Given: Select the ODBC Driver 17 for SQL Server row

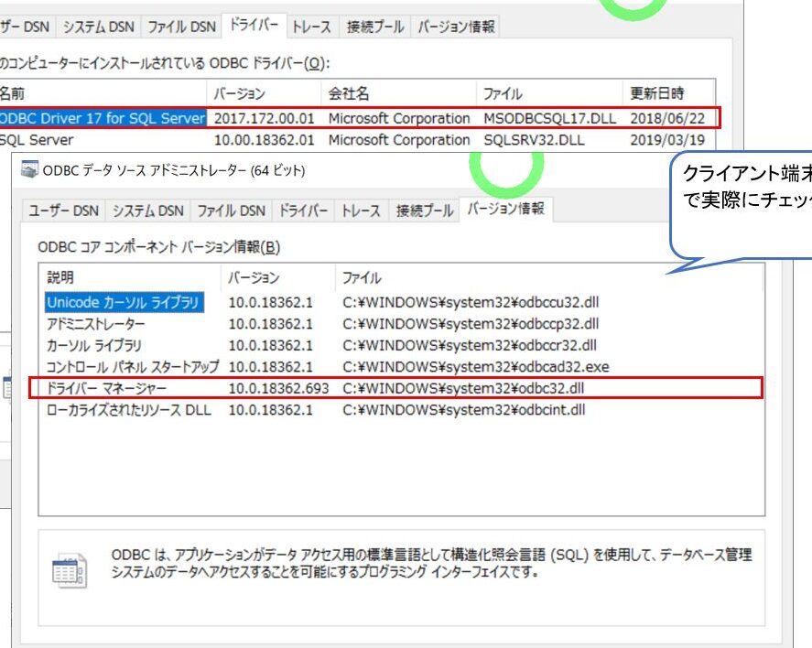Looking at the screenshot, I should [x=103, y=118].
